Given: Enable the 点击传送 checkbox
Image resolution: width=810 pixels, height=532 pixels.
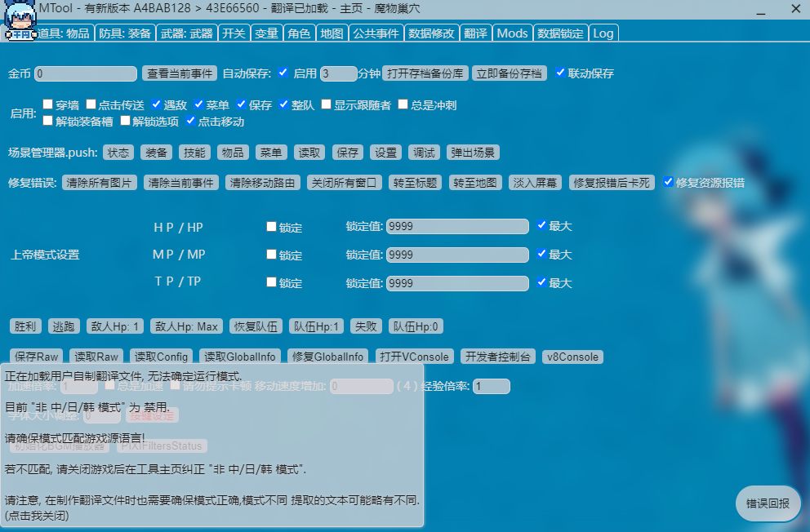Looking at the screenshot, I should click(x=91, y=104).
